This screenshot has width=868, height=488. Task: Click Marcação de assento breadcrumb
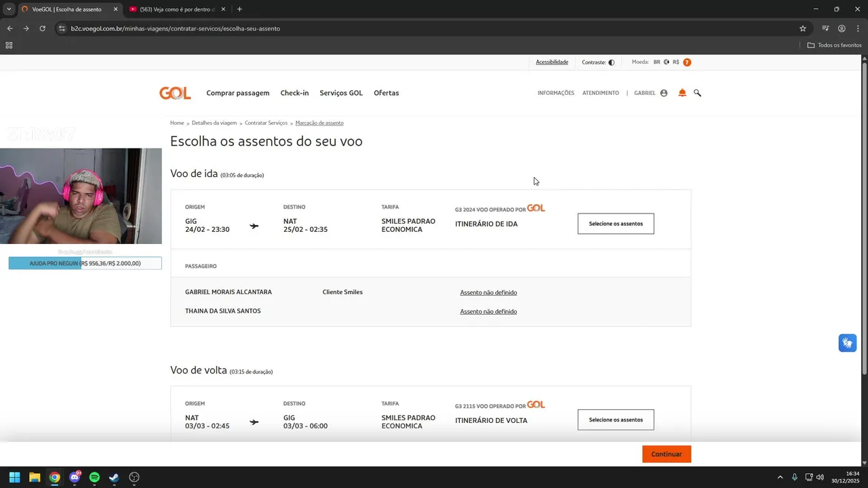pos(319,123)
